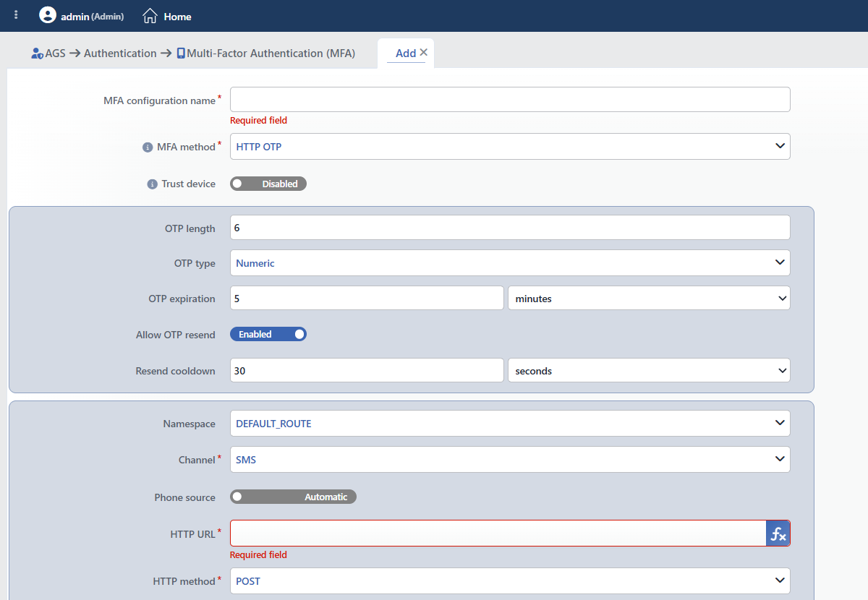Click the Phone source label
Image resolution: width=868 pixels, height=600 pixels.
pyautogui.click(x=185, y=497)
